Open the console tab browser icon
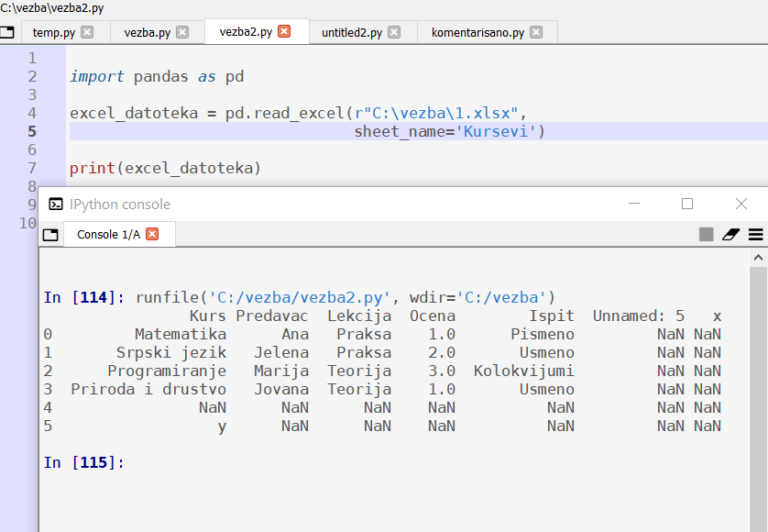Image resolution: width=768 pixels, height=532 pixels. pyautogui.click(x=50, y=235)
